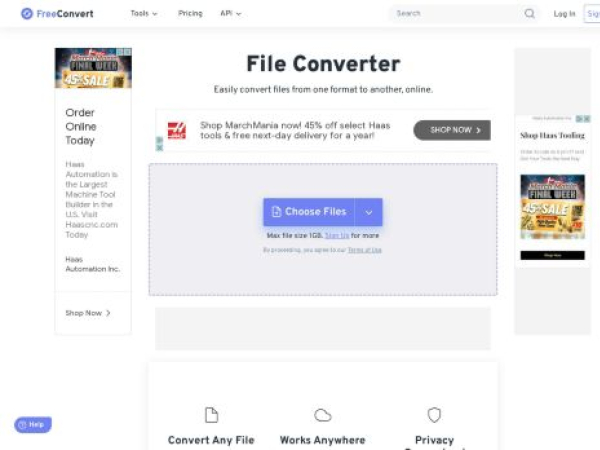The image size is (600, 450).
Task: Click the Order Online Today ad heading
Action: (x=80, y=127)
